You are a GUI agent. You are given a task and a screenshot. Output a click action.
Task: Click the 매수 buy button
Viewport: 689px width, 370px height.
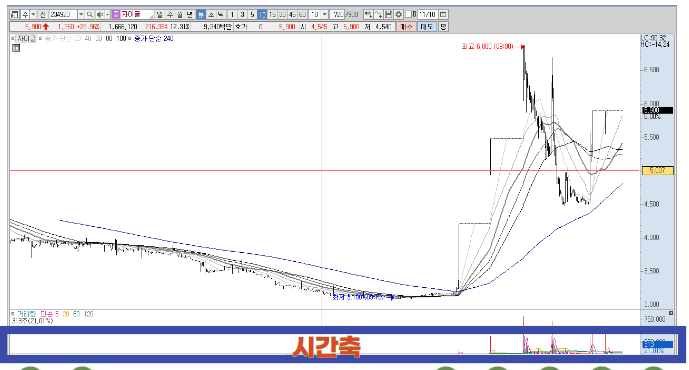click(x=406, y=27)
